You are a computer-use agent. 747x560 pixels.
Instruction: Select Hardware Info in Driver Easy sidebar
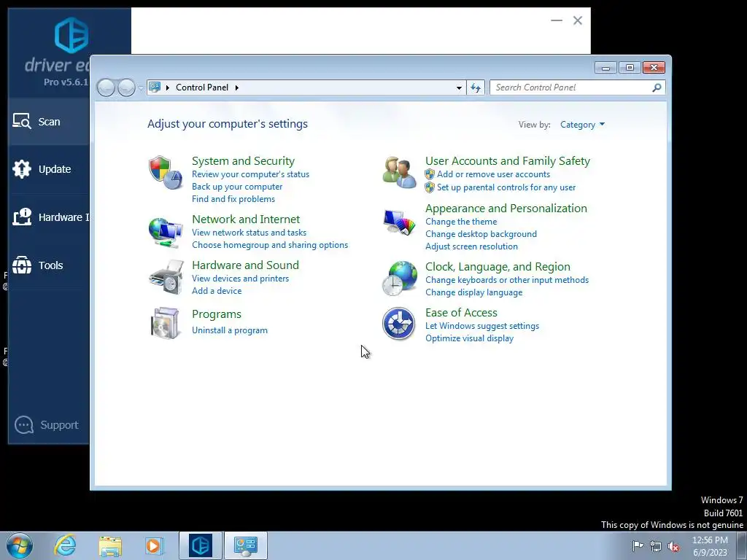[x=49, y=217]
